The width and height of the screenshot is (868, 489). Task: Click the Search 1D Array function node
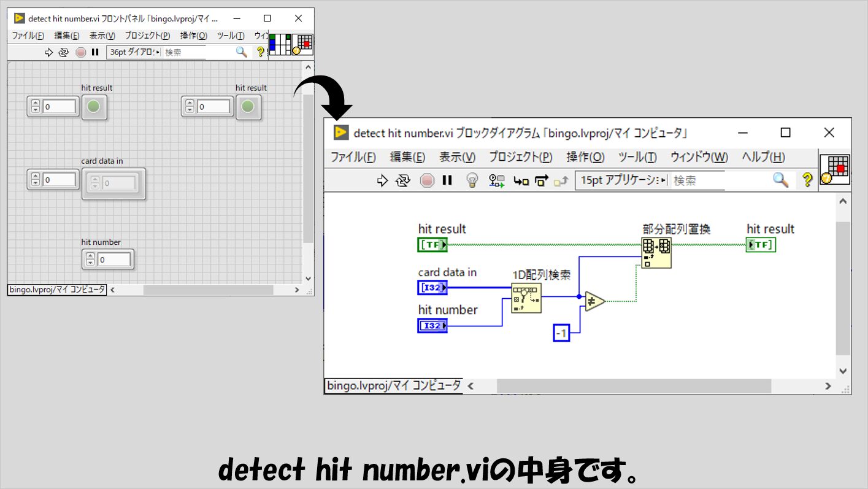pos(526,298)
